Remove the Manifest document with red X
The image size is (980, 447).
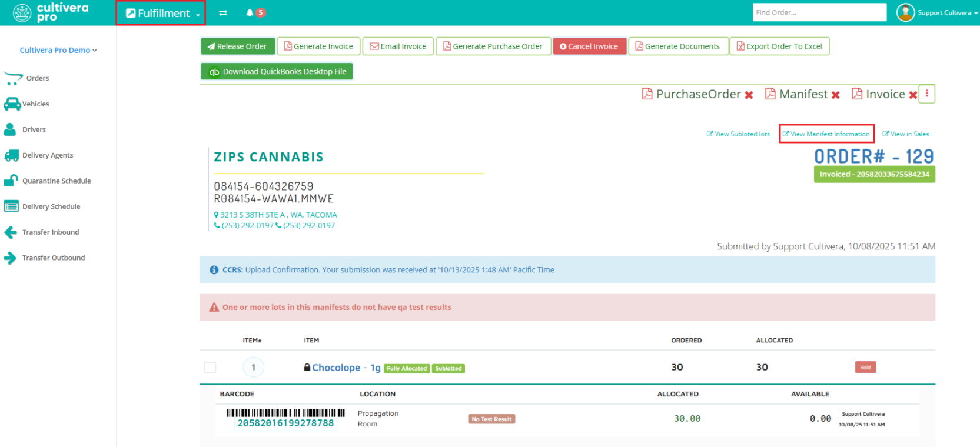[x=835, y=95]
